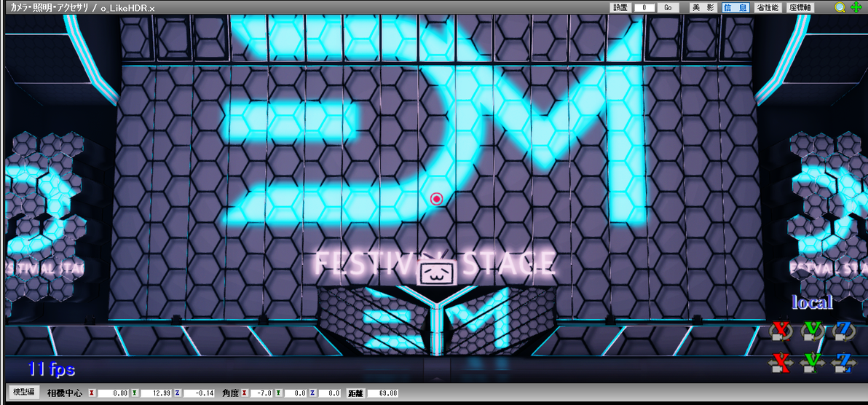Toggle the 信息 info display button
The width and height of the screenshot is (868, 405).
click(735, 8)
